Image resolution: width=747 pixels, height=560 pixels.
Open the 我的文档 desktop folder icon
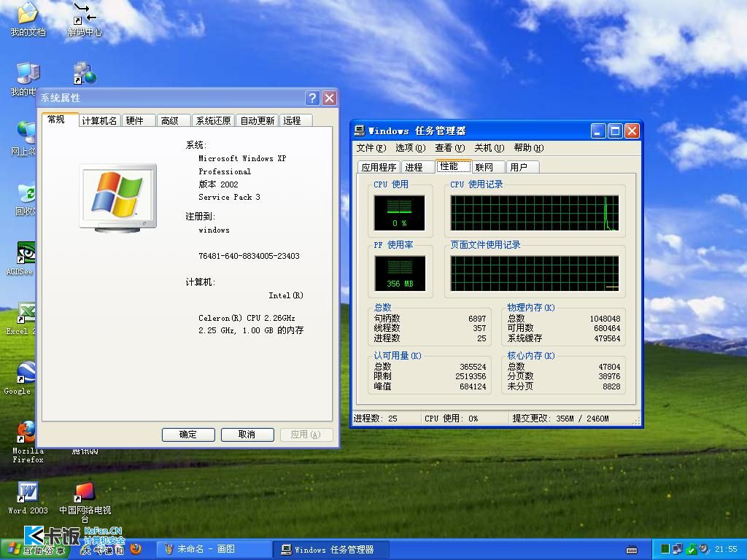28,19
